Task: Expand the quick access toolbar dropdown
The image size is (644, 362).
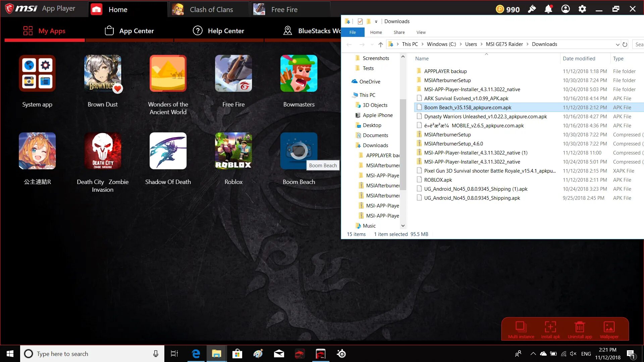Action: (x=376, y=22)
